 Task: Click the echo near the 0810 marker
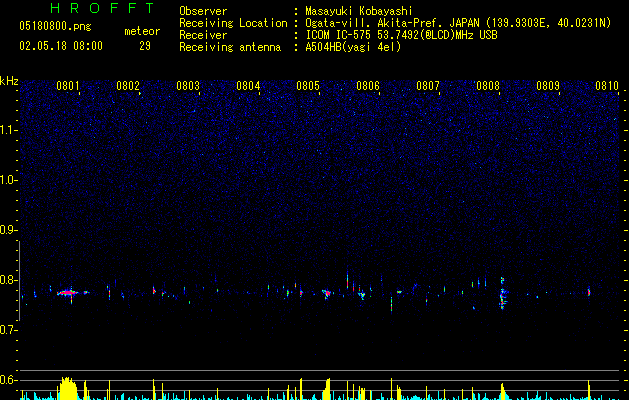pos(589,292)
